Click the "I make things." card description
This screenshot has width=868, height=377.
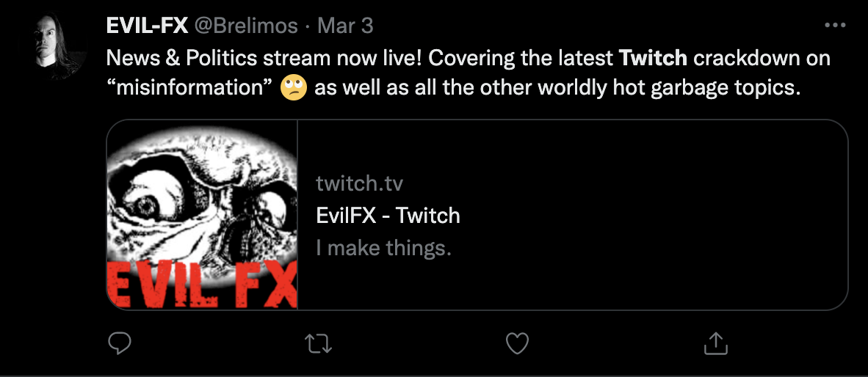[x=383, y=248]
